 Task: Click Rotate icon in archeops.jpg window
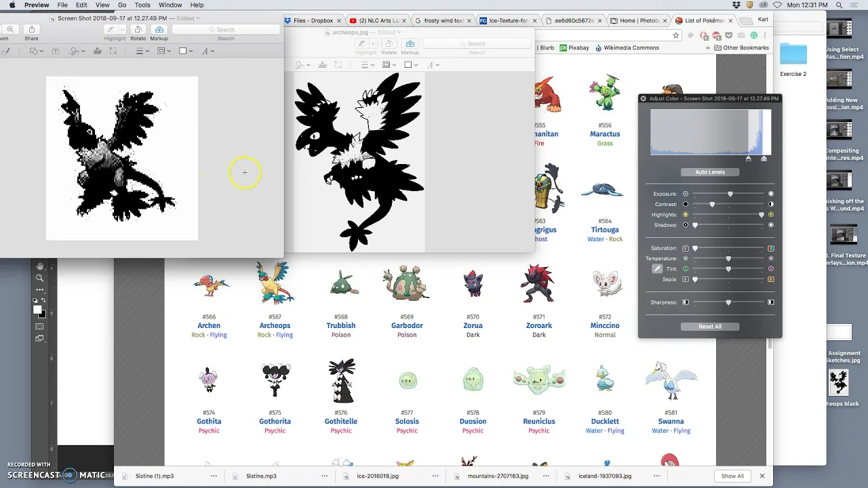tap(389, 44)
